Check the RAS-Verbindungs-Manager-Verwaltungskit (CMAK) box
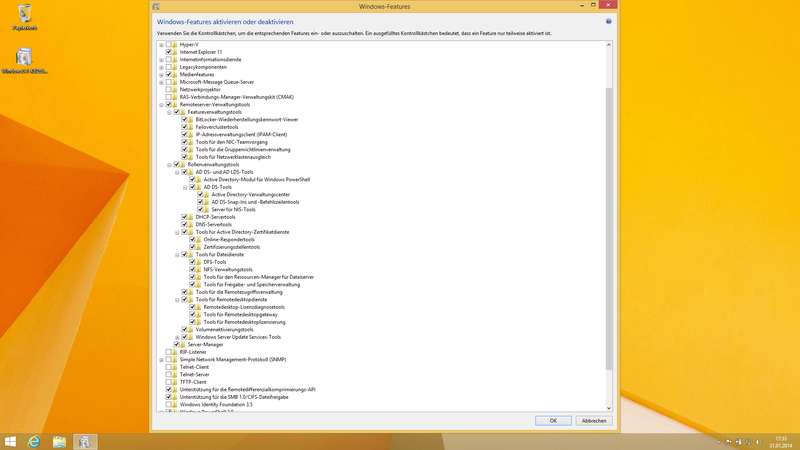 (168, 97)
